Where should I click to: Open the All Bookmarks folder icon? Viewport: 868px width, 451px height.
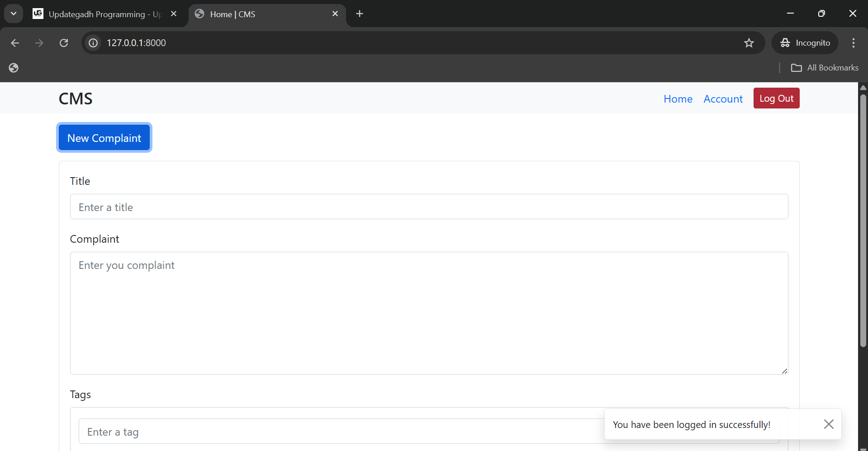coord(797,67)
